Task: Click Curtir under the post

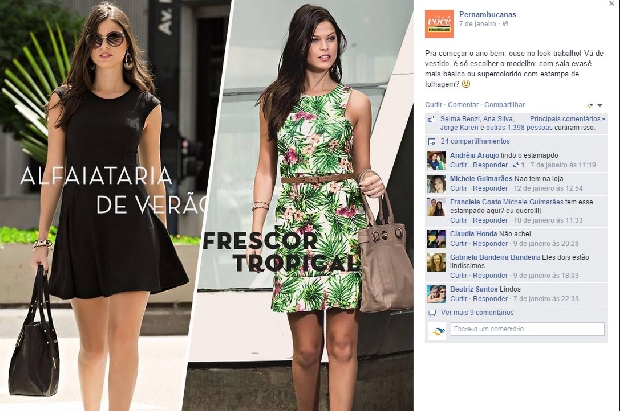Action: 433,105
